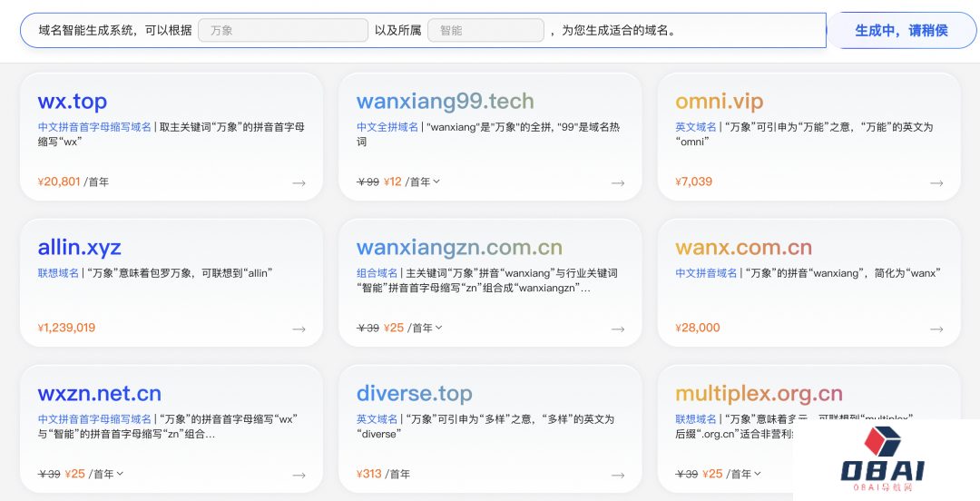
Task: Click the ¥313 price on diverse.top
Action: click(x=368, y=474)
